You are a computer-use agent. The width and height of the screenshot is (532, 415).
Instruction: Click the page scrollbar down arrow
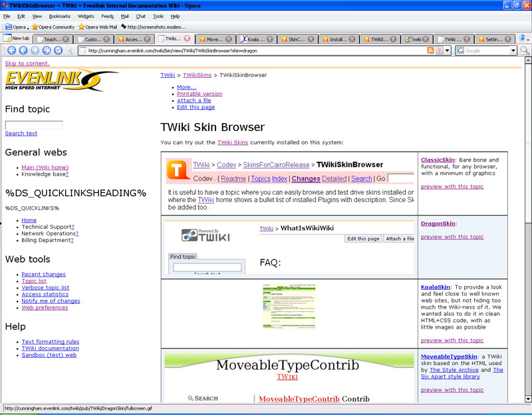[528, 399]
